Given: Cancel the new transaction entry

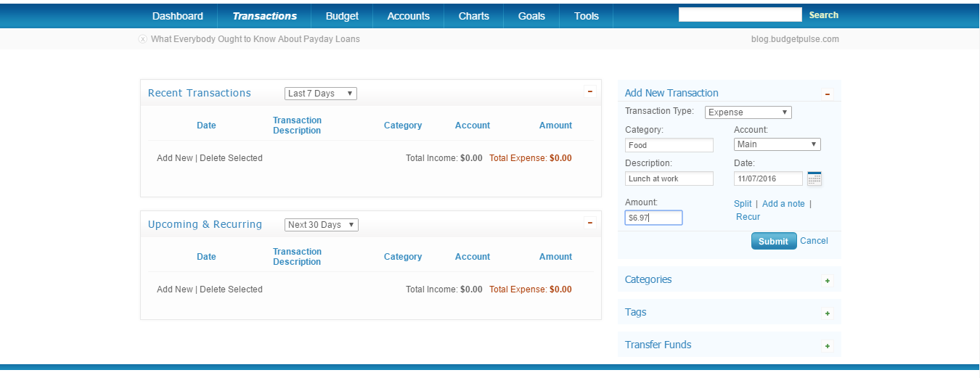Looking at the screenshot, I should 814,241.
